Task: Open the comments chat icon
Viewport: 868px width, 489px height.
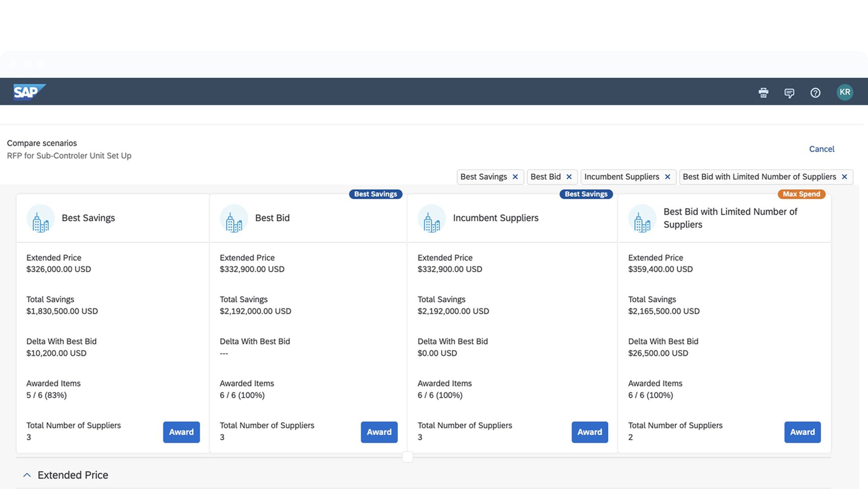Action: (x=789, y=92)
